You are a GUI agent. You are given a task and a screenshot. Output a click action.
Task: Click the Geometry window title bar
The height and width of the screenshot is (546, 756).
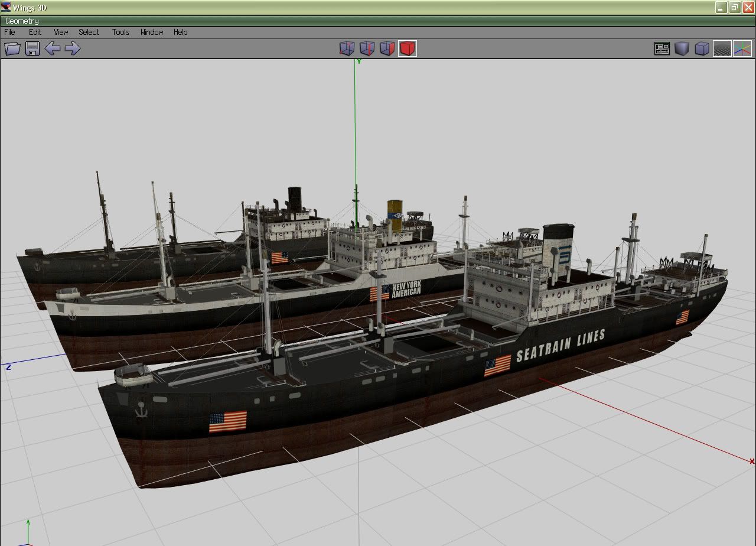[x=378, y=21]
